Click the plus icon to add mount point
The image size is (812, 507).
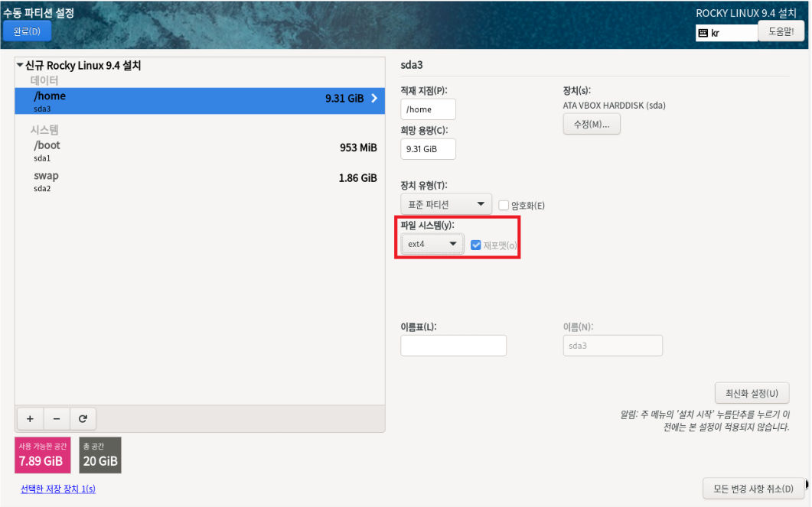click(30, 418)
